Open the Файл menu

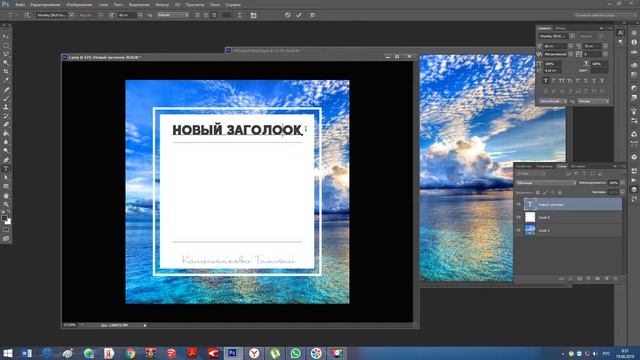pos(20,4)
